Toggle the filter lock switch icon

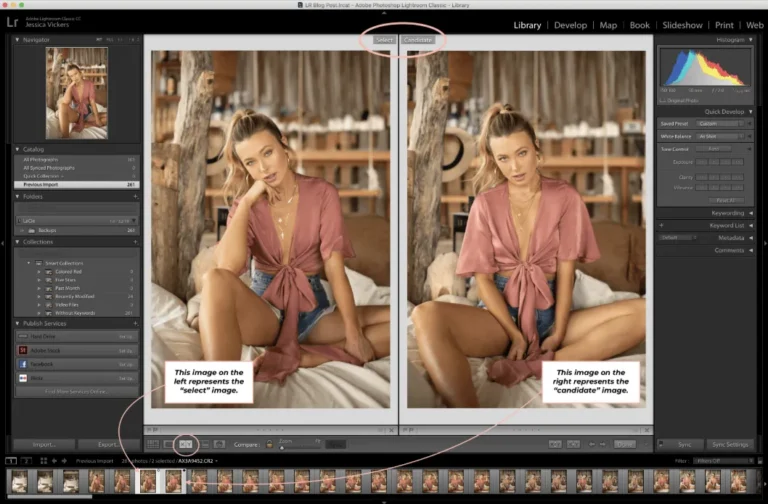click(760, 461)
